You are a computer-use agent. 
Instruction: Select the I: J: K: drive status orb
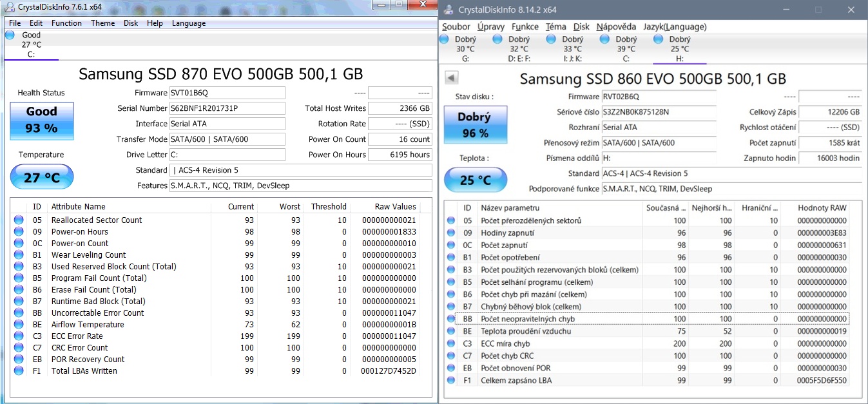551,39
